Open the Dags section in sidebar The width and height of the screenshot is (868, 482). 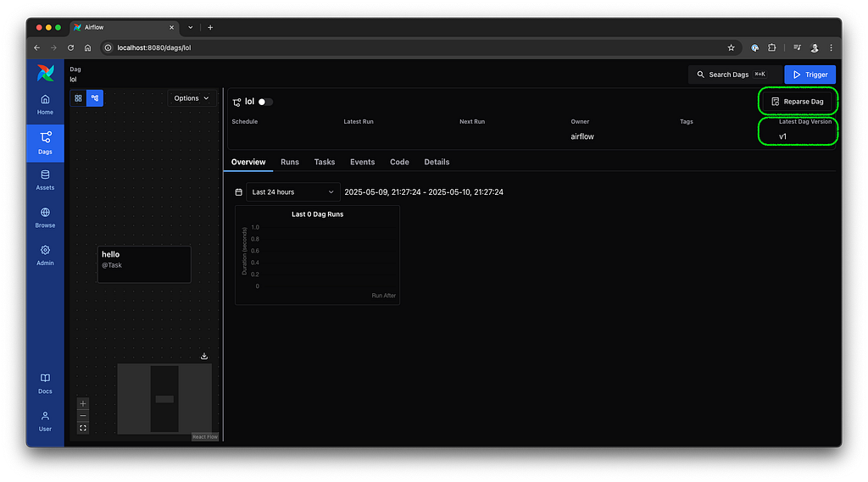pyautogui.click(x=46, y=143)
